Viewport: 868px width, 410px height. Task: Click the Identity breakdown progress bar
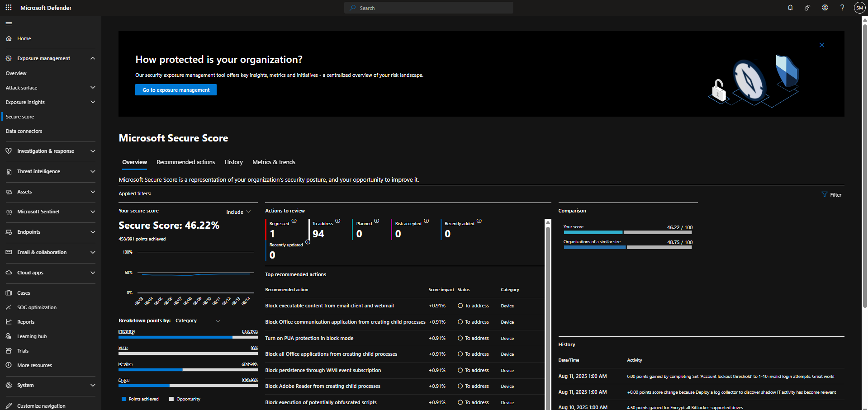pyautogui.click(x=188, y=337)
